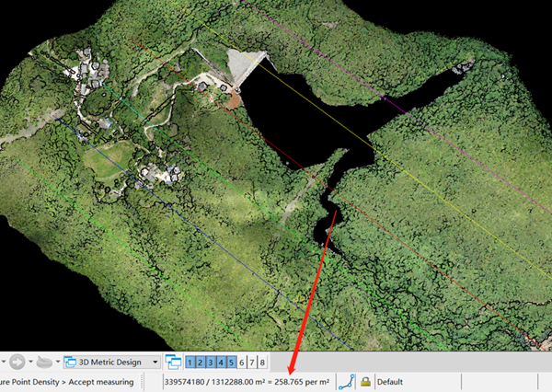Toggle view 4 window
The width and height of the screenshot is (552, 392).
(x=222, y=363)
